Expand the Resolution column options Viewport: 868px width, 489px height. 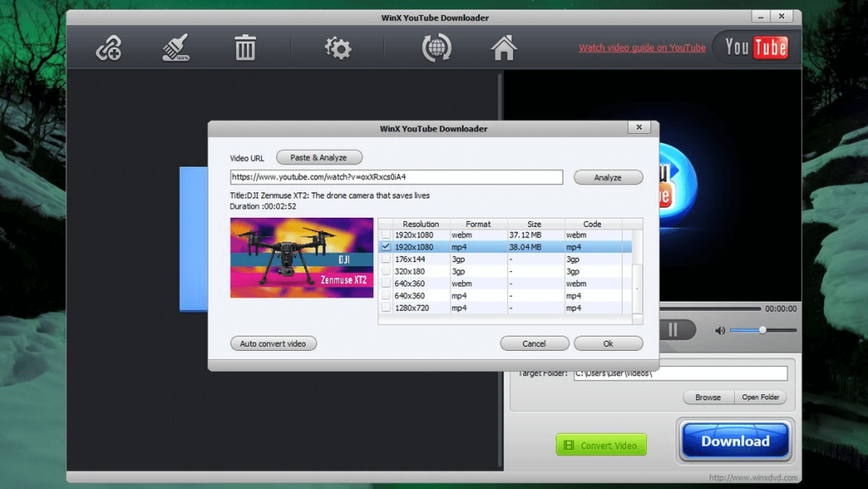tap(421, 224)
